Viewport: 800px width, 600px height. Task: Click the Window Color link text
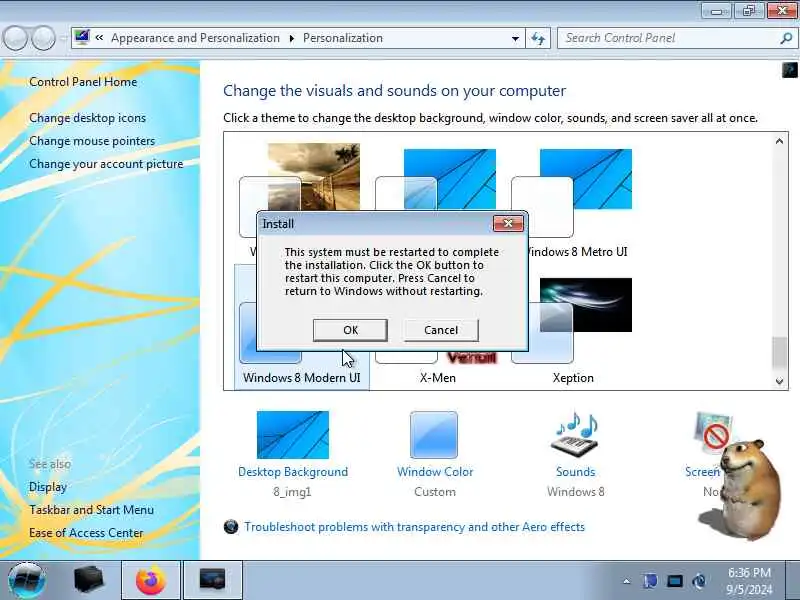(435, 472)
